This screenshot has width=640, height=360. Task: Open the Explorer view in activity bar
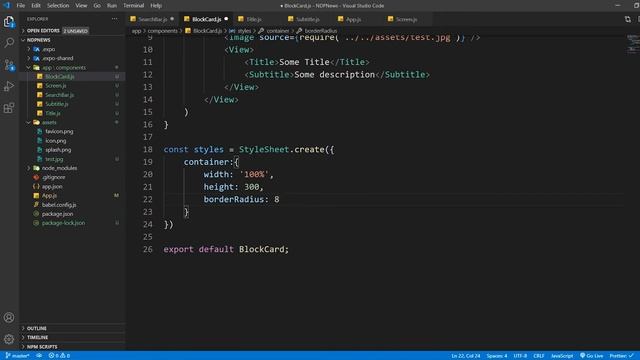point(9,21)
